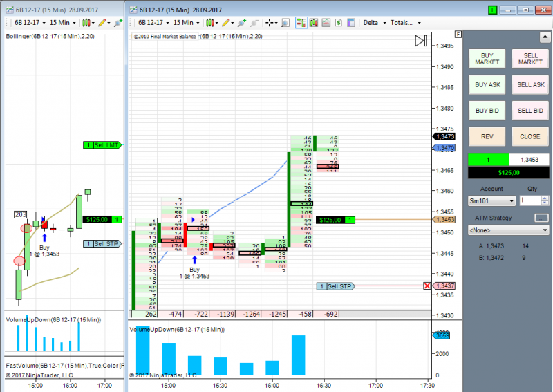Click the Qty spinner arrows
553x392 pixels.
[545, 200]
